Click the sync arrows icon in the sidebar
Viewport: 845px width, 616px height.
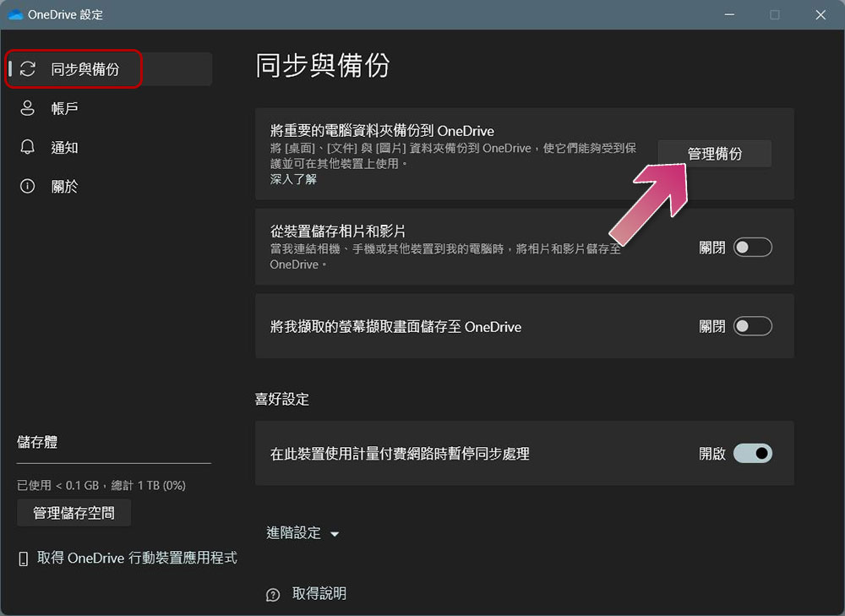tap(28, 69)
